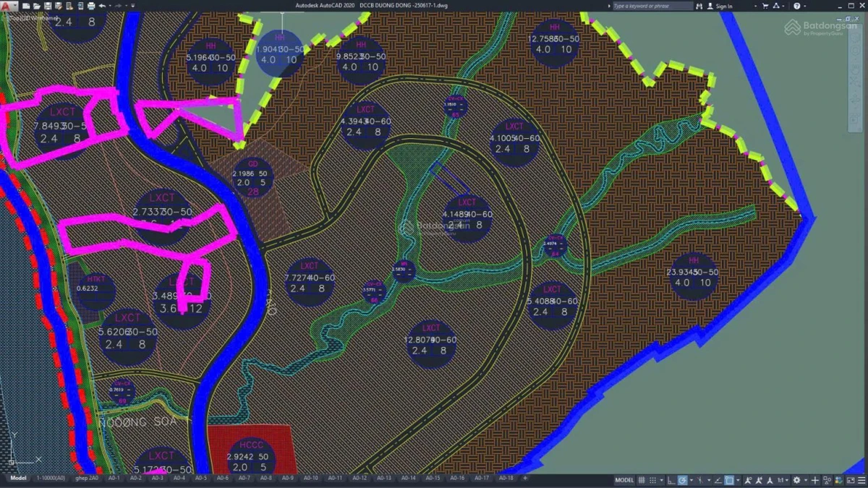Open the workspace switching gear icon

[796, 479]
